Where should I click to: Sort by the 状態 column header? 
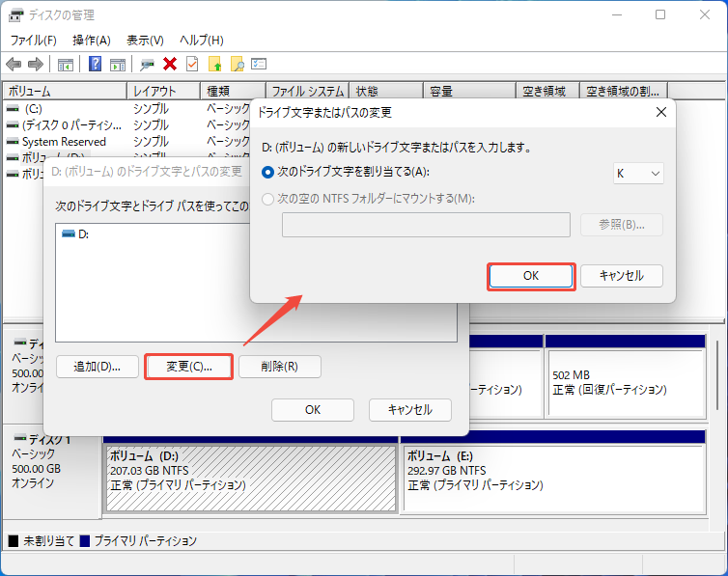(386, 92)
